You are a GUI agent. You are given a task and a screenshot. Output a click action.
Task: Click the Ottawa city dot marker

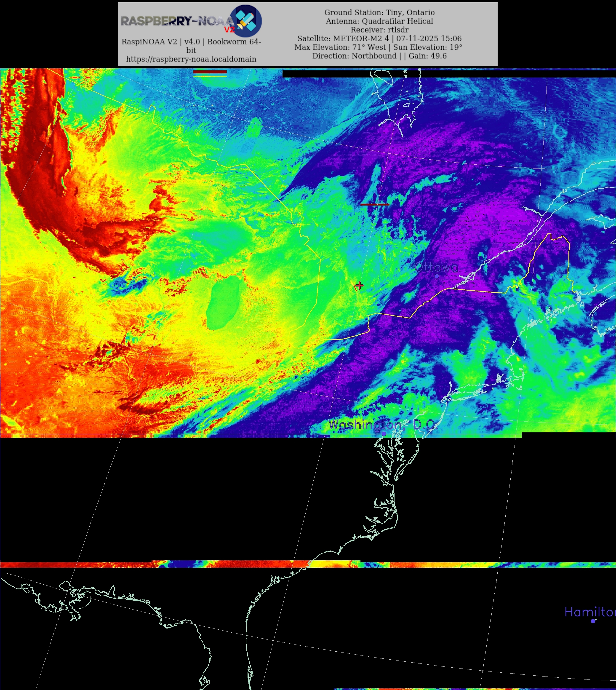click(437, 276)
